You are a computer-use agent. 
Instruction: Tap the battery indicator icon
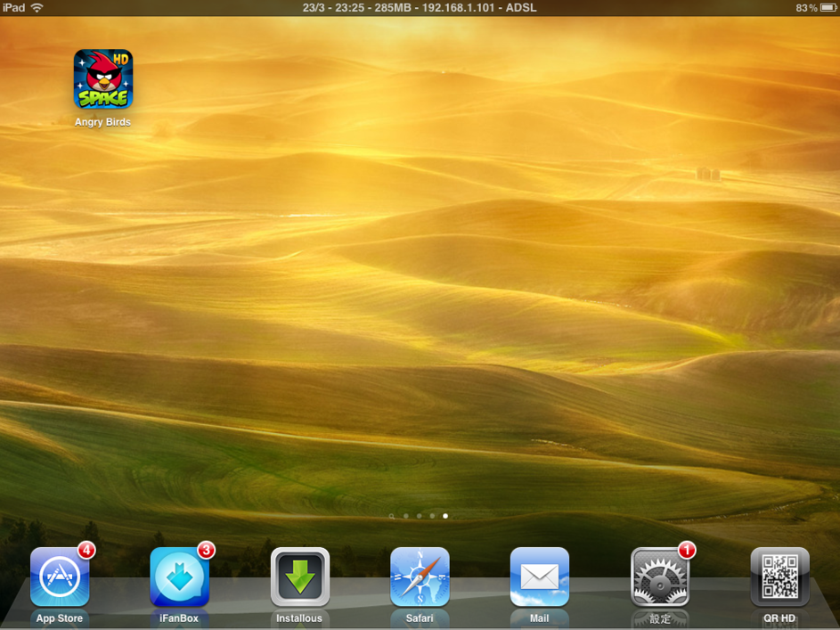(828, 7)
